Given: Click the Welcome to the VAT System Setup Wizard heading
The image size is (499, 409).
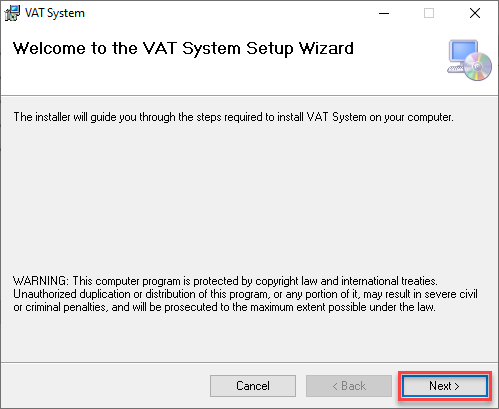Looking at the screenshot, I should [183, 49].
